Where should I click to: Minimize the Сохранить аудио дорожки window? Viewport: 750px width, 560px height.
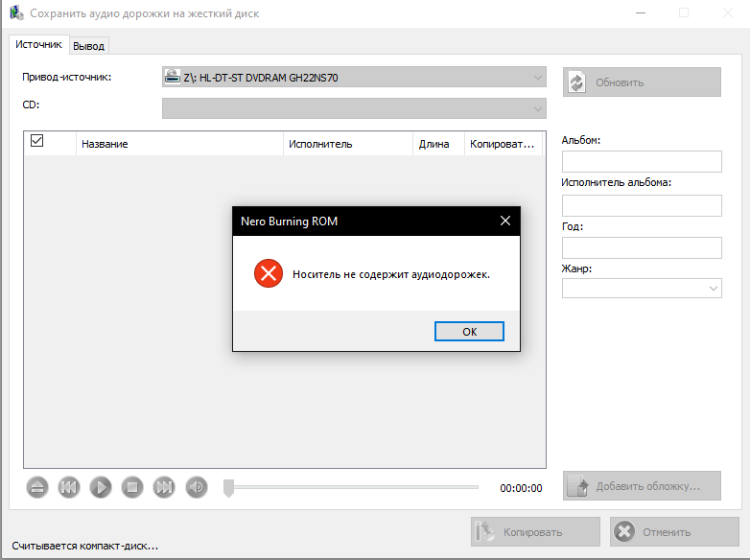641,12
